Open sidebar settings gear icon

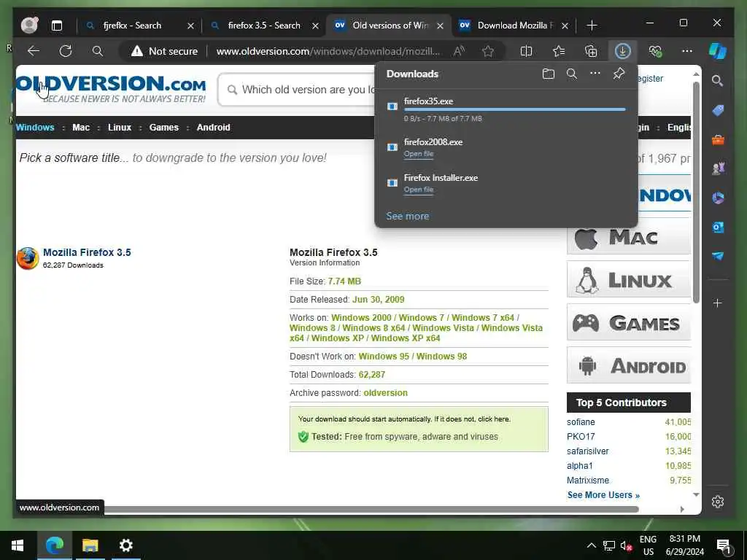coord(718,502)
